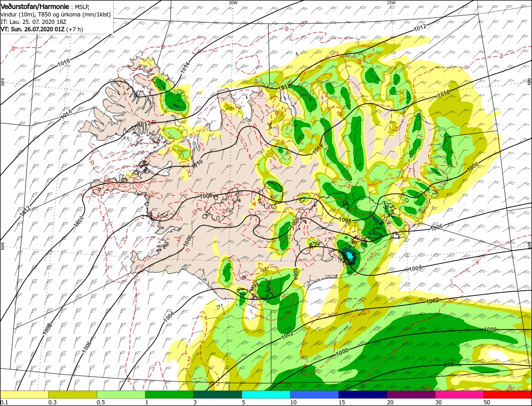
Task: Click the "IT: Lau. 25. 07. 2020 18Z" line
Action: pos(33,22)
